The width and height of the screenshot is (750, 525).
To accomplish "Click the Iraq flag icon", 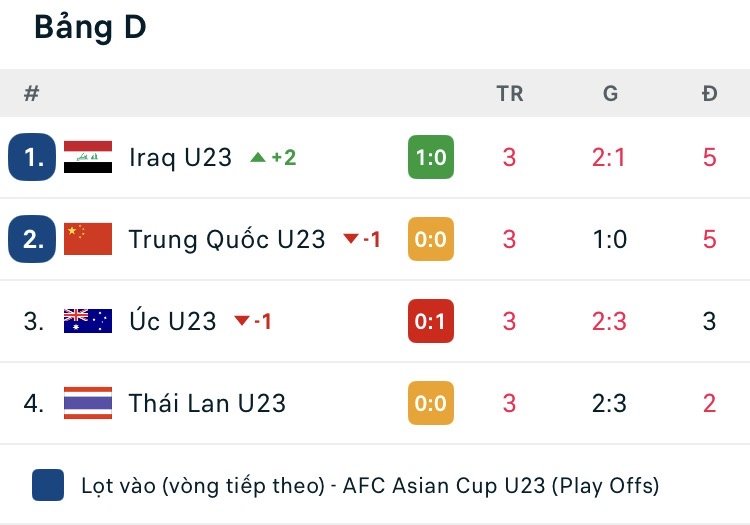I will pos(88,157).
